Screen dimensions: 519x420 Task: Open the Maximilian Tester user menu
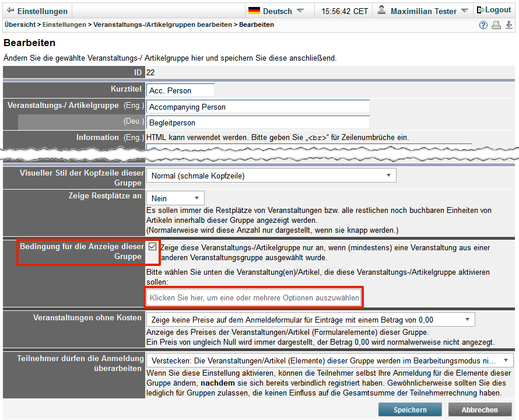click(423, 11)
